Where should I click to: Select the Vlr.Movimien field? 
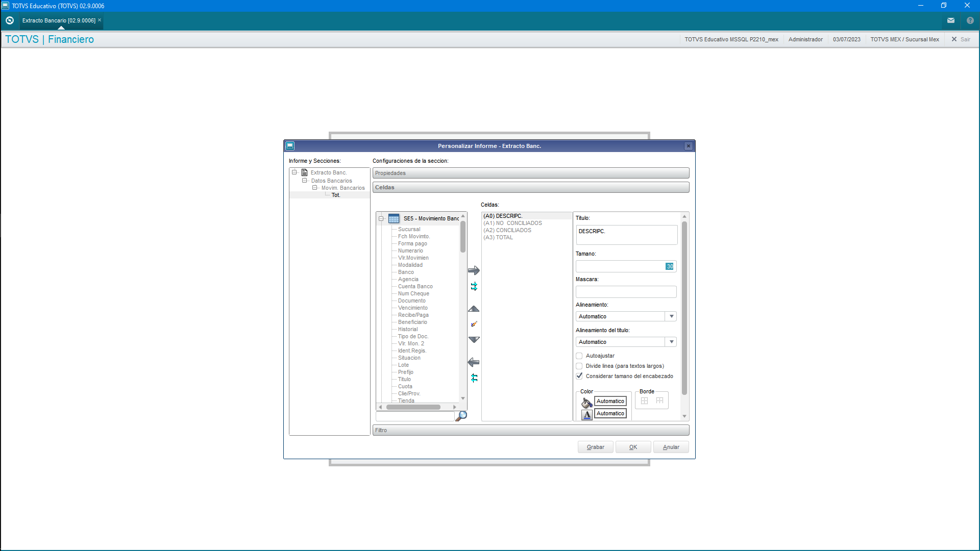click(x=413, y=258)
